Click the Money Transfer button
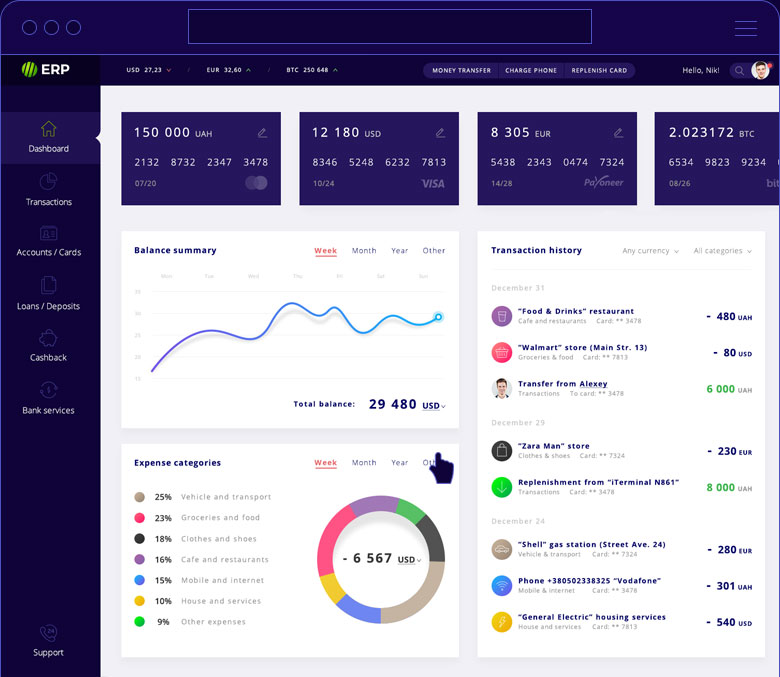Image resolution: width=780 pixels, height=677 pixels. pos(461,71)
